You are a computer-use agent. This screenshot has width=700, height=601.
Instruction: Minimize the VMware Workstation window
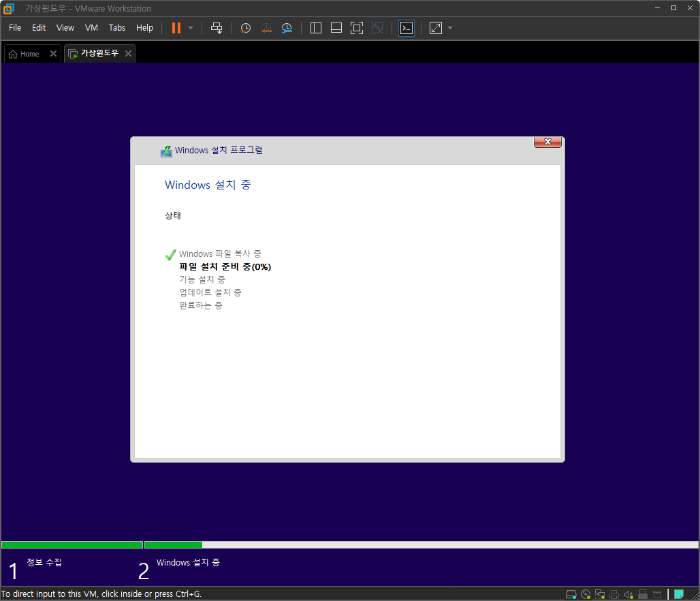coord(657,8)
